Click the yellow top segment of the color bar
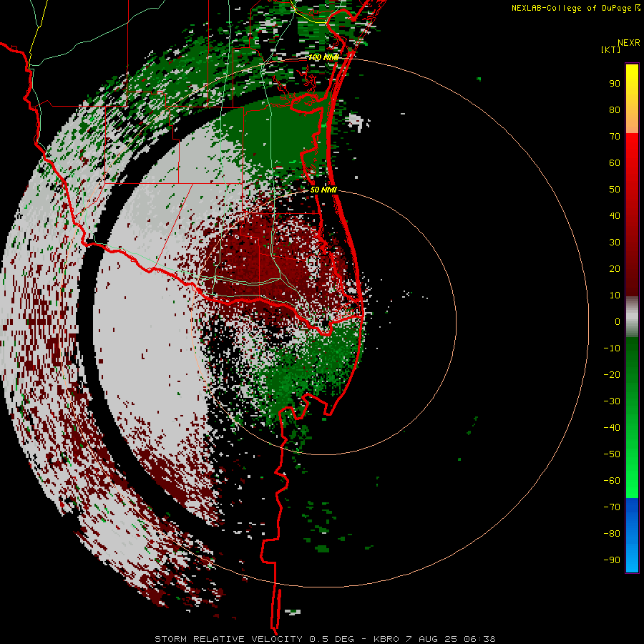The image size is (644, 644). coord(632,99)
